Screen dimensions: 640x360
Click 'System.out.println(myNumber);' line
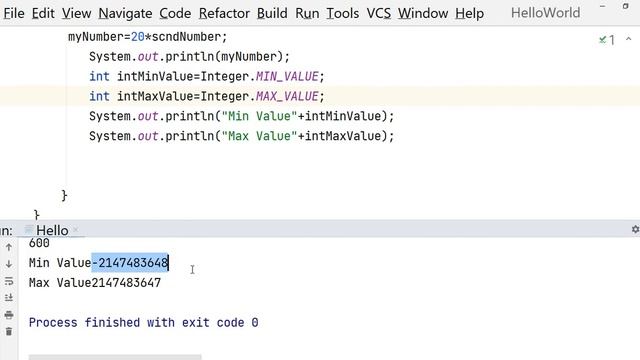click(x=189, y=56)
